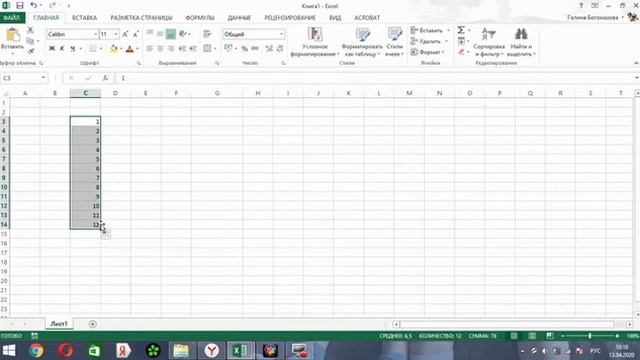Switch to Page Layout ribbon tab
The height and width of the screenshot is (360, 640).
click(141, 18)
